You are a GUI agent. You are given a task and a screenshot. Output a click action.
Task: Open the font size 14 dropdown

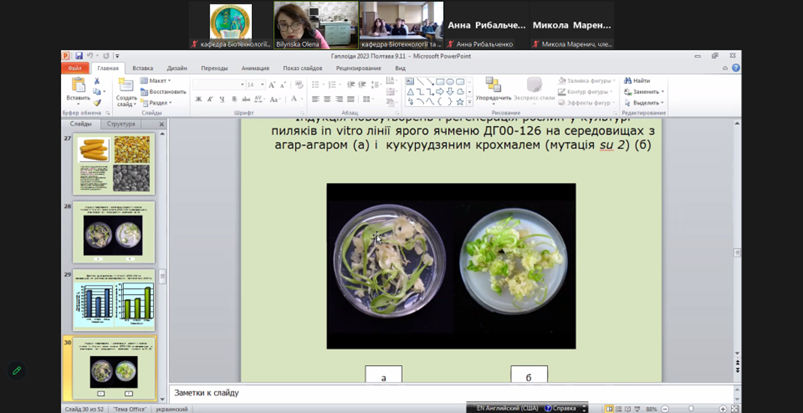point(263,85)
